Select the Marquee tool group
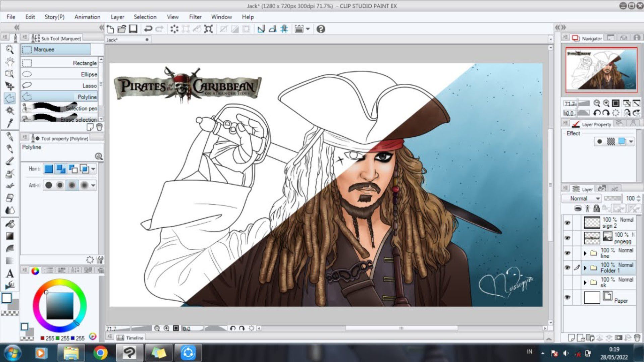This screenshot has width=644, height=362. pos(56,49)
